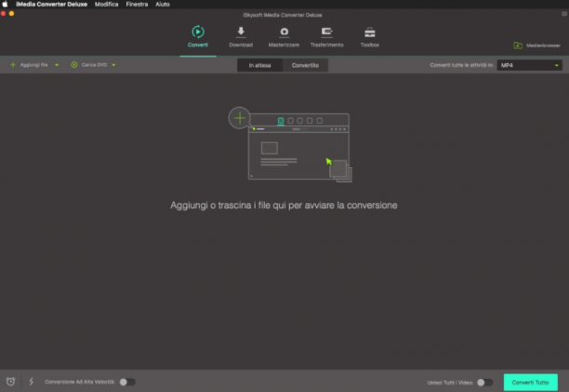Expand the Carica DVD dropdown arrow
569x392 pixels.
(113, 65)
